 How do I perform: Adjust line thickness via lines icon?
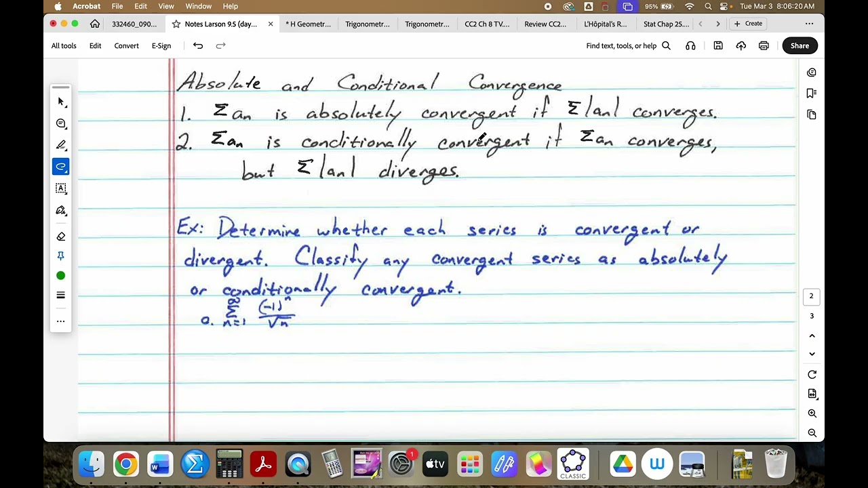[x=61, y=296]
